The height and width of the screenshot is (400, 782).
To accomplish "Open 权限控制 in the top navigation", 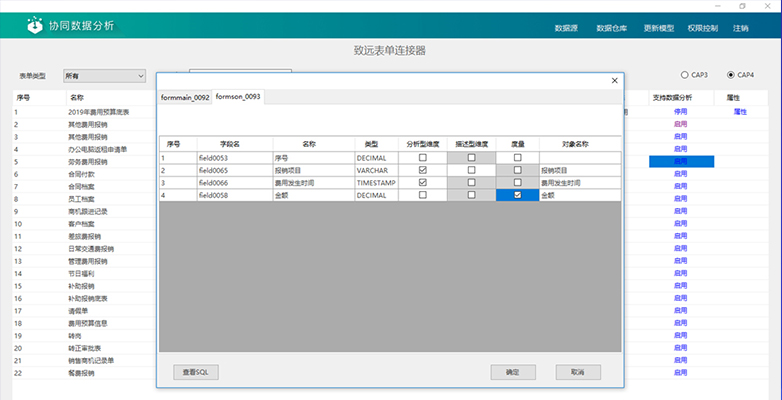I will tap(703, 28).
